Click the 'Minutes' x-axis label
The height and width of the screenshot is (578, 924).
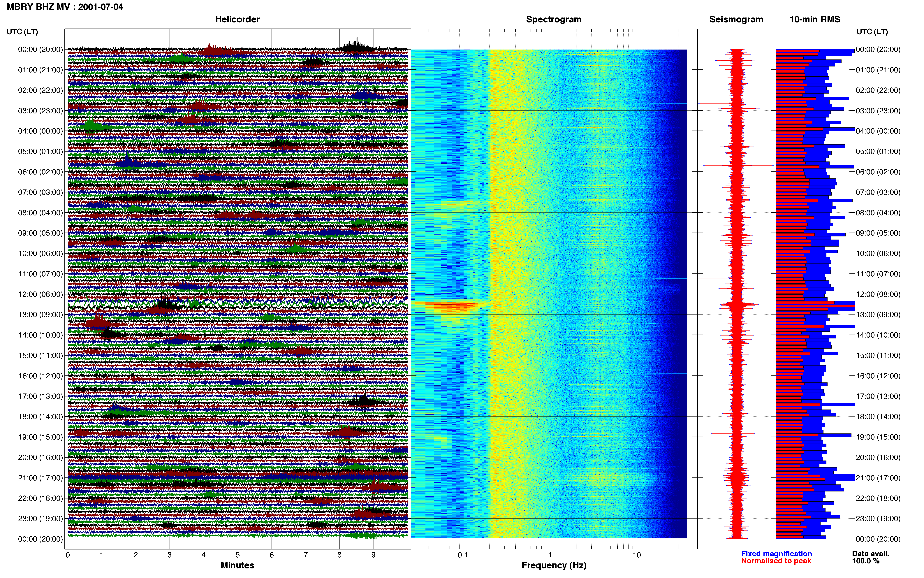coord(237,565)
